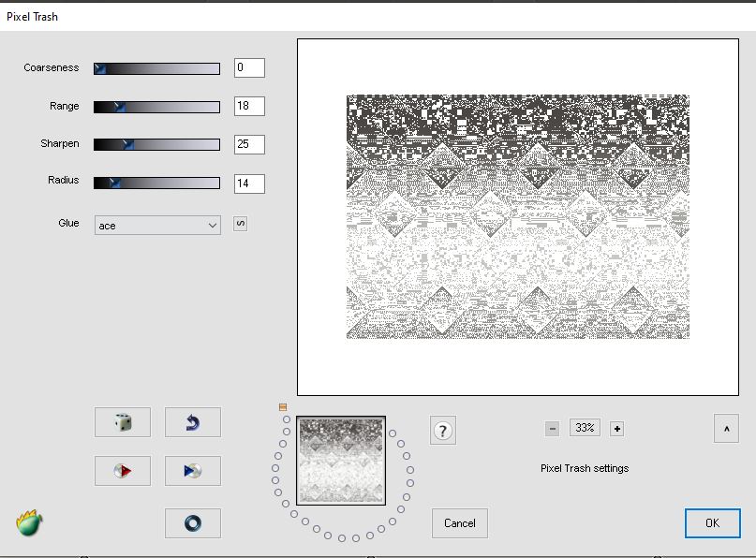Click the Coarseness slider track
Viewport: 756px width, 558px height.
(x=156, y=68)
